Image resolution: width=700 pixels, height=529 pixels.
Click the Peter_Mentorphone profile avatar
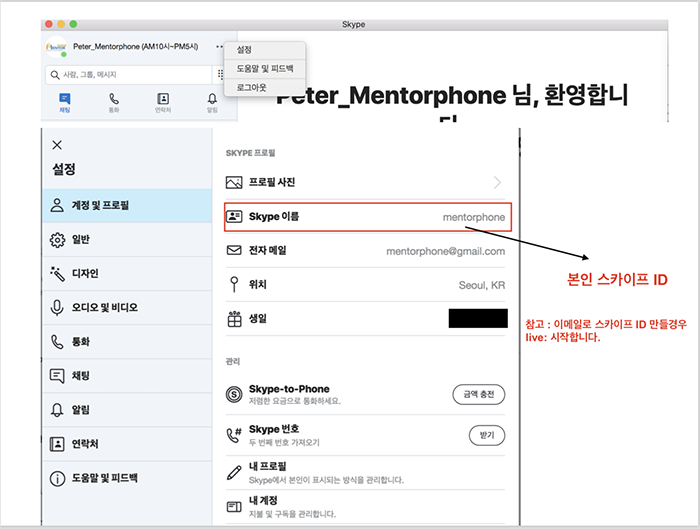click(56, 46)
